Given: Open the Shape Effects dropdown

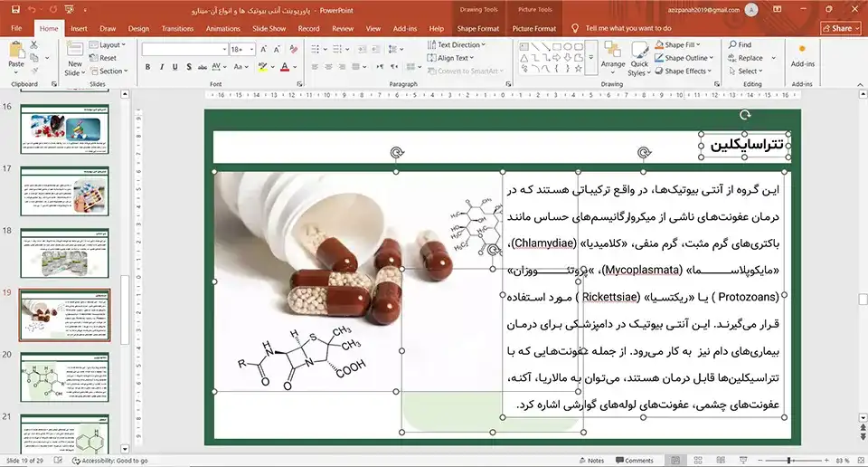Looking at the screenshot, I should [x=684, y=71].
